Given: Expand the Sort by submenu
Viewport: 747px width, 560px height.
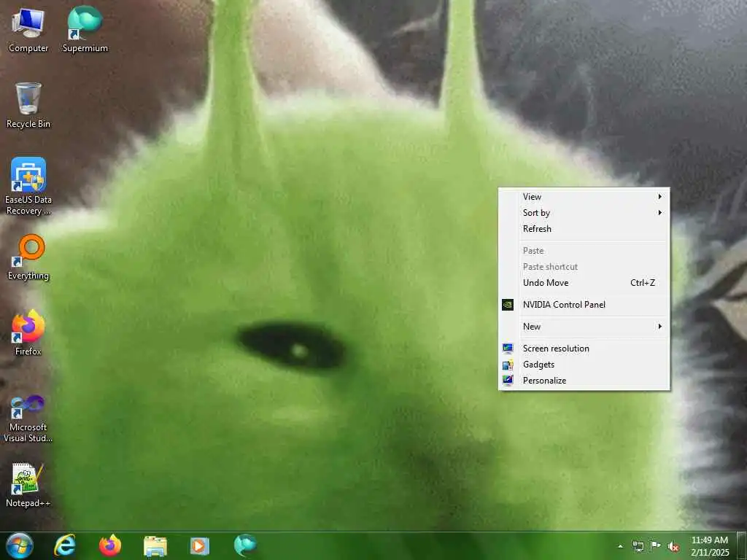Looking at the screenshot, I should pyautogui.click(x=584, y=213).
